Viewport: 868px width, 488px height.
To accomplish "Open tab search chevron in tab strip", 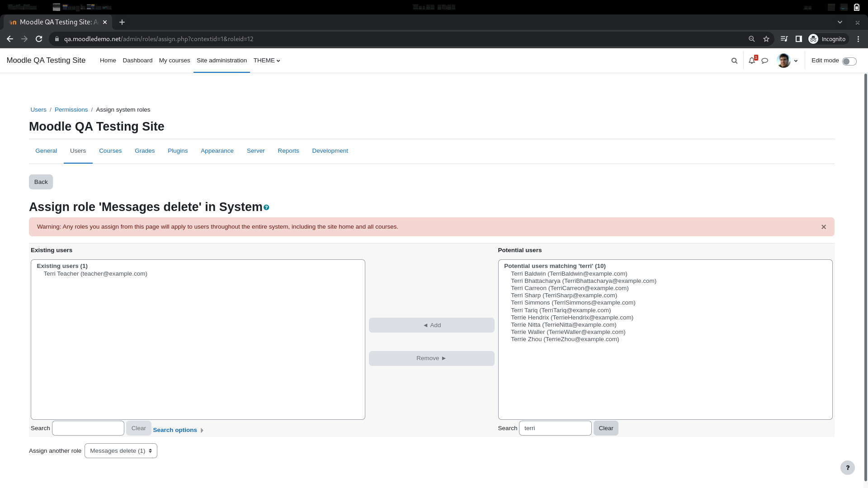I will (840, 22).
